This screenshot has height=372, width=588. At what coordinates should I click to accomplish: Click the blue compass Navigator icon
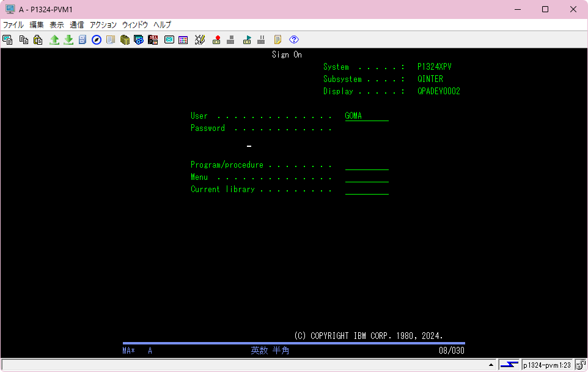point(97,39)
